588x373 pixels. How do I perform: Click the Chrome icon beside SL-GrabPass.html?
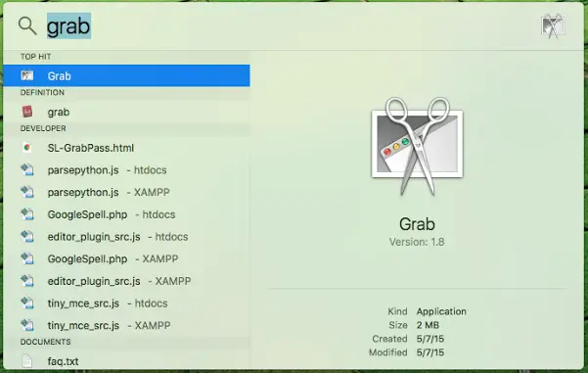(27, 148)
